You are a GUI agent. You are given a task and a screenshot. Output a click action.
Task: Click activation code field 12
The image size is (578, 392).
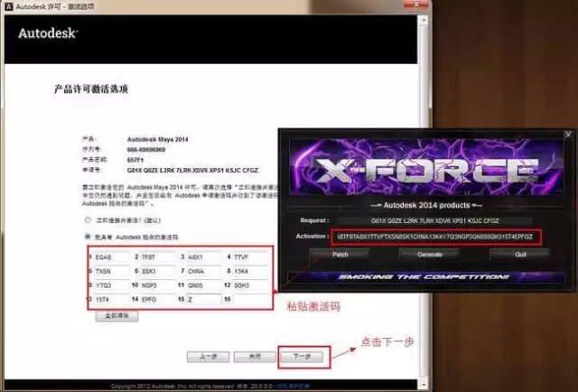pos(250,285)
